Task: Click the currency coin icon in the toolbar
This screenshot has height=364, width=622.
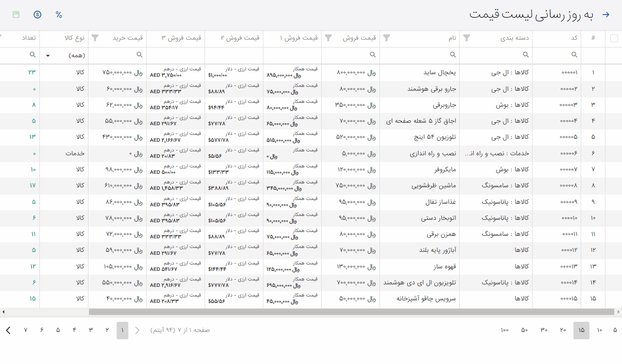Action: [x=37, y=15]
